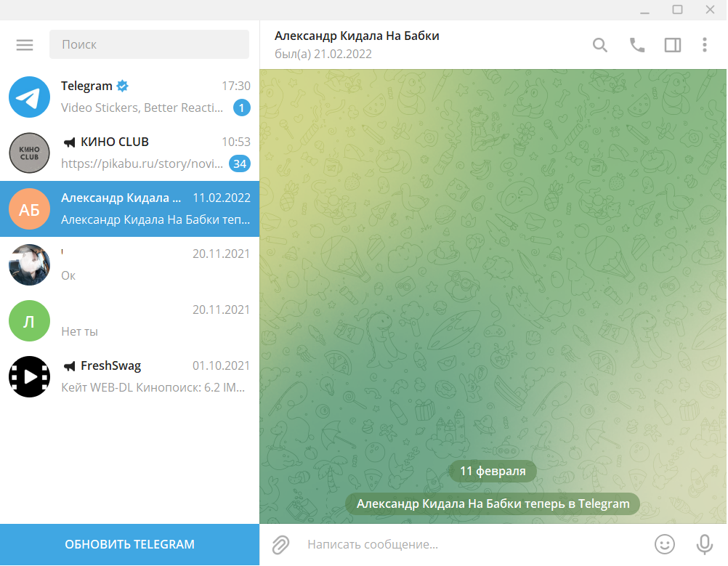Click the Telegram paper-plane avatar
This screenshot has width=728, height=566.
[29, 97]
